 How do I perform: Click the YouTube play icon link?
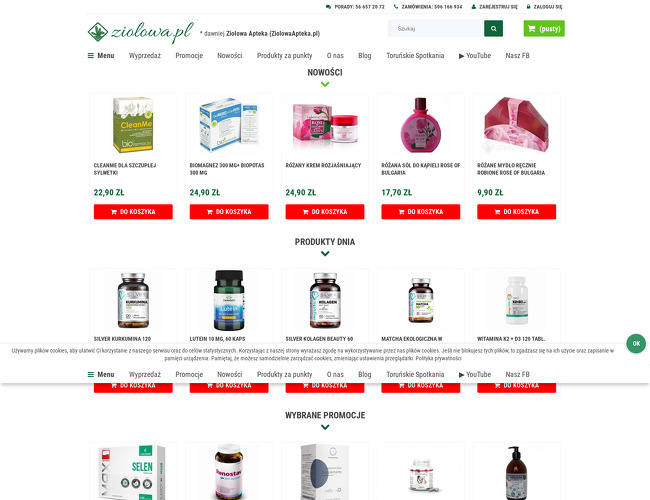[475, 56]
